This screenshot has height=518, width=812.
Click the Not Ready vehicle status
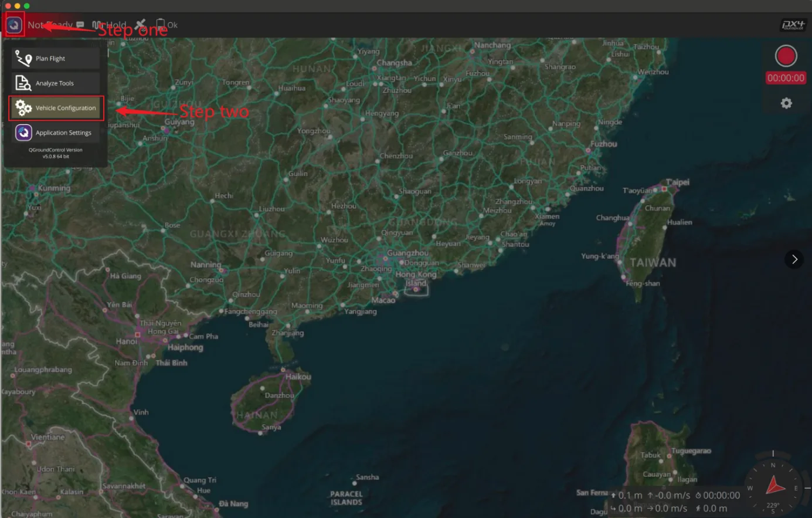[x=50, y=25]
